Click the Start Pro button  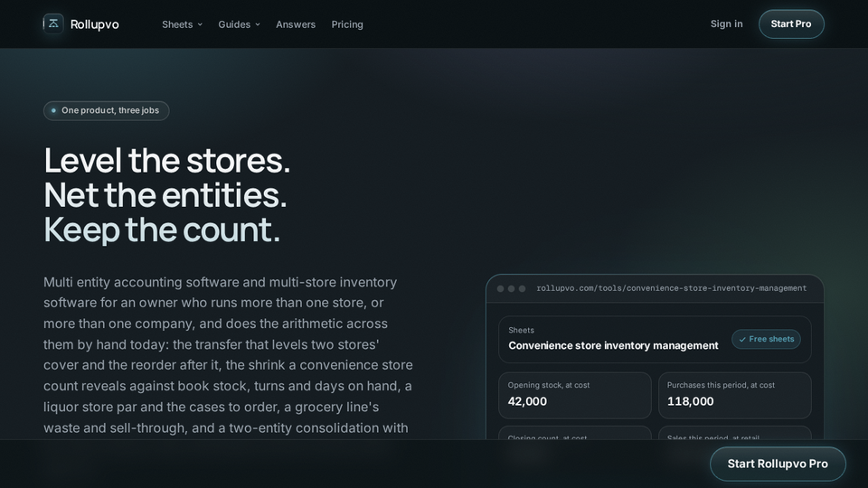(791, 23)
